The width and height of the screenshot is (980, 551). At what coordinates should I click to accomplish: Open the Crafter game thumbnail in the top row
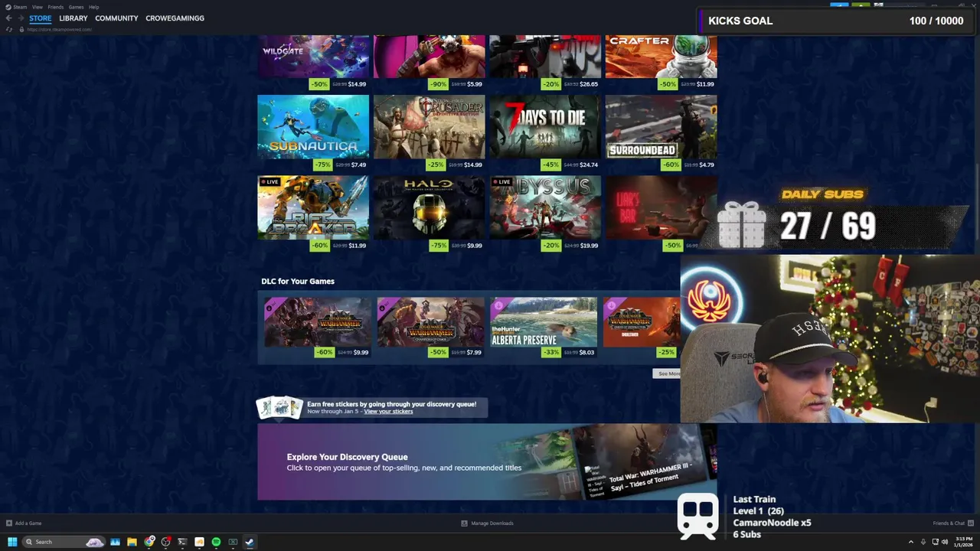(x=661, y=57)
